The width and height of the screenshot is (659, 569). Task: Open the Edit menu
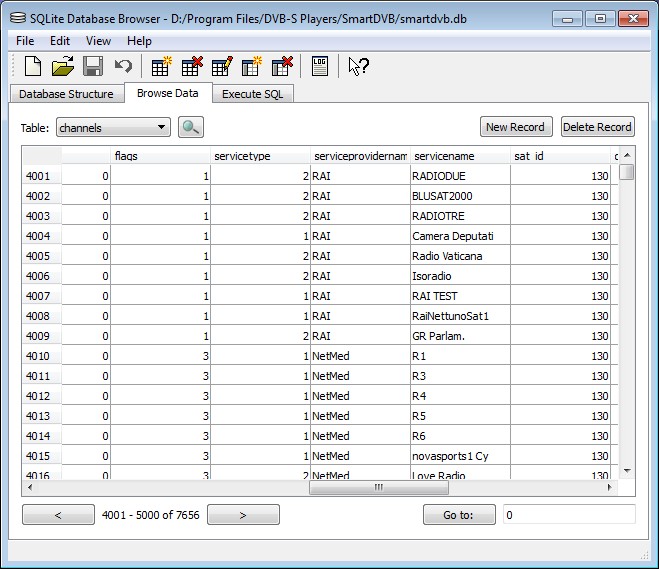coord(60,41)
